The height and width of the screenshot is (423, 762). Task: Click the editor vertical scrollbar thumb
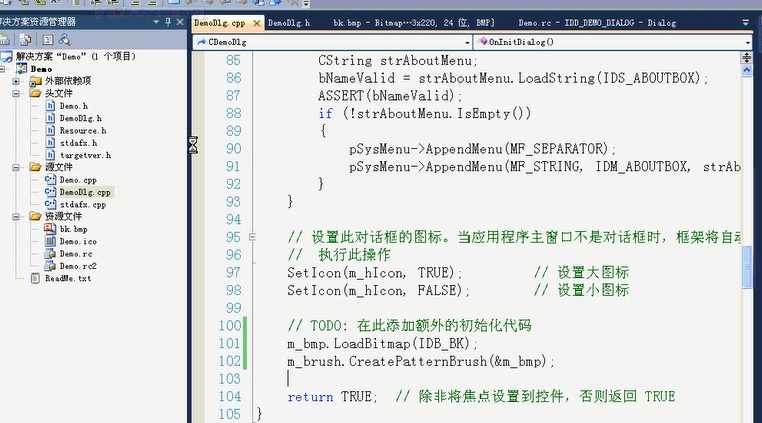(746, 267)
